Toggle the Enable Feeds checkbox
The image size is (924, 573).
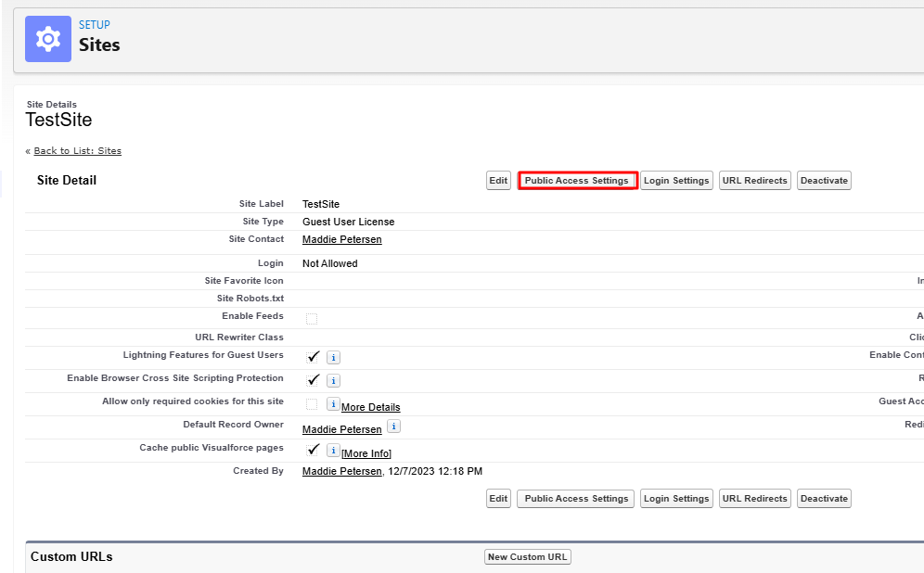[312, 319]
